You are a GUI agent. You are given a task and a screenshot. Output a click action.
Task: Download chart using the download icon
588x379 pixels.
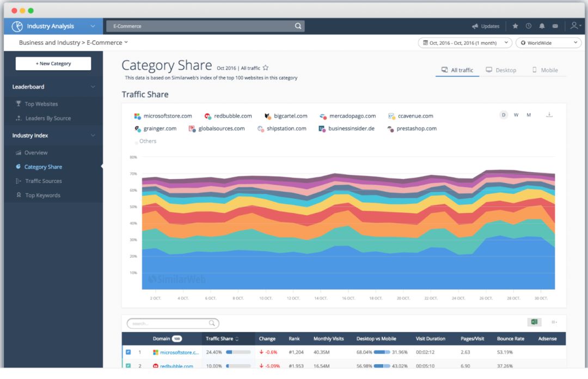pyautogui.click(x=549, y=115)
